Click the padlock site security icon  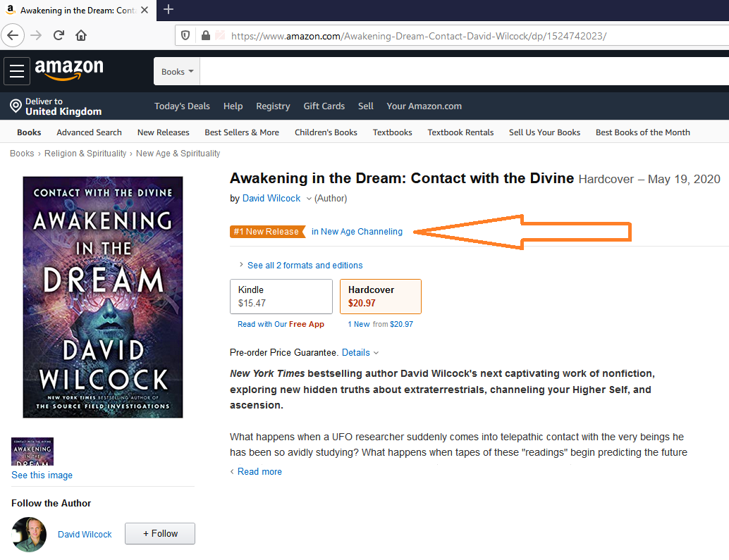tap(205, 36)
